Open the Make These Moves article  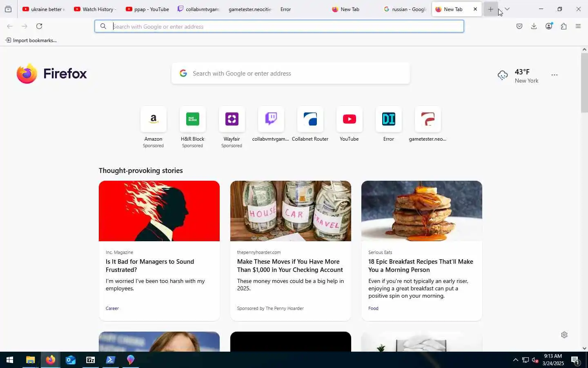point(290,266)
